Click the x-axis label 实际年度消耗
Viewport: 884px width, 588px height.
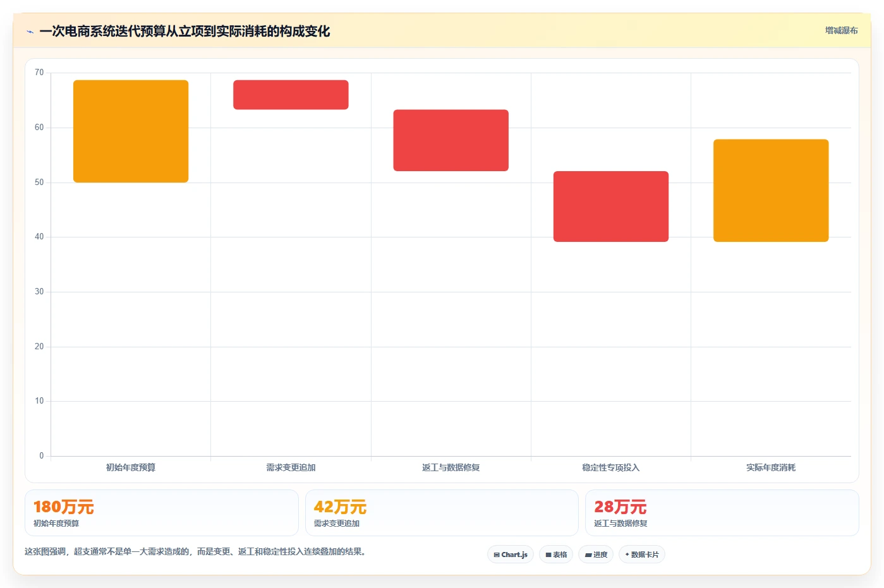(x=771, y=467)
